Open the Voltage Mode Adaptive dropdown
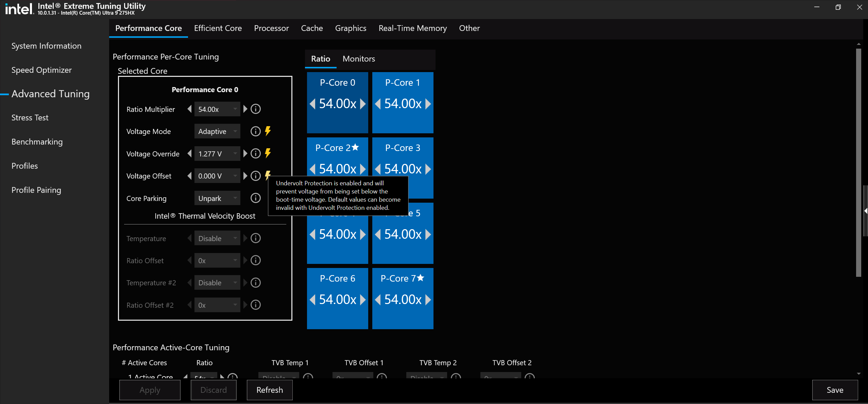 tap(217, 132)
